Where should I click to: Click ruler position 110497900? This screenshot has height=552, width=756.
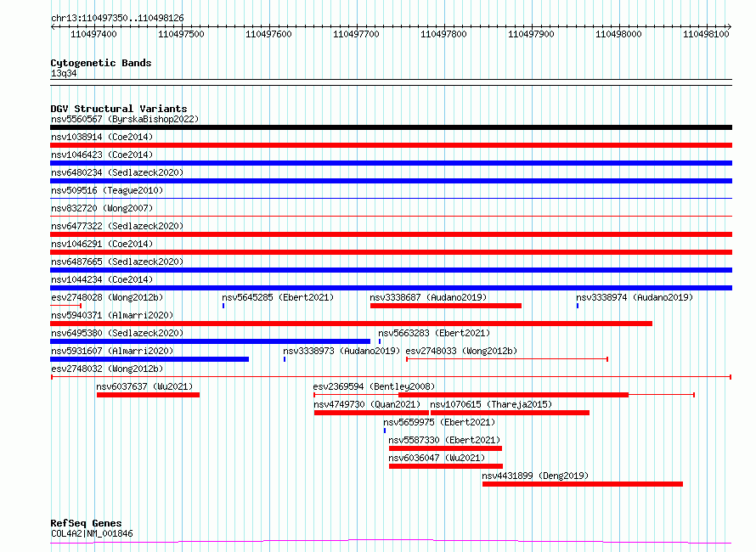531,34
